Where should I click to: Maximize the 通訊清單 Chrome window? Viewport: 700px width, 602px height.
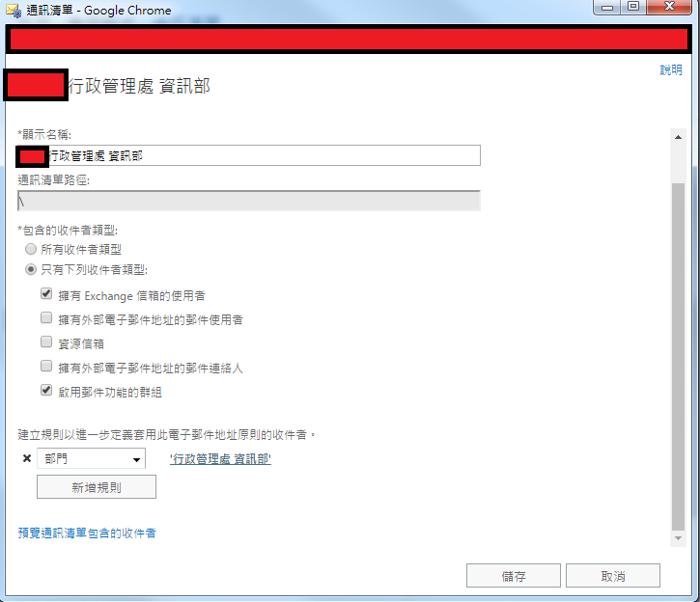(x=633, y=7)
